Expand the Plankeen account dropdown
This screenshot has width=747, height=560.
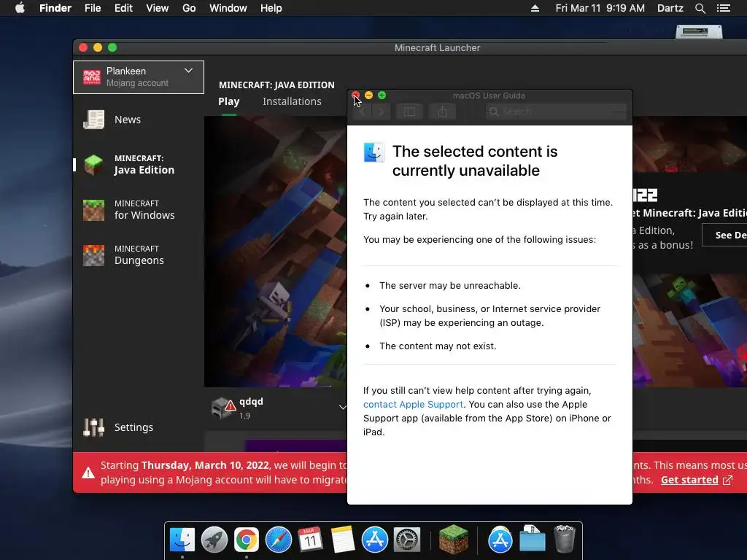[189, 71]
